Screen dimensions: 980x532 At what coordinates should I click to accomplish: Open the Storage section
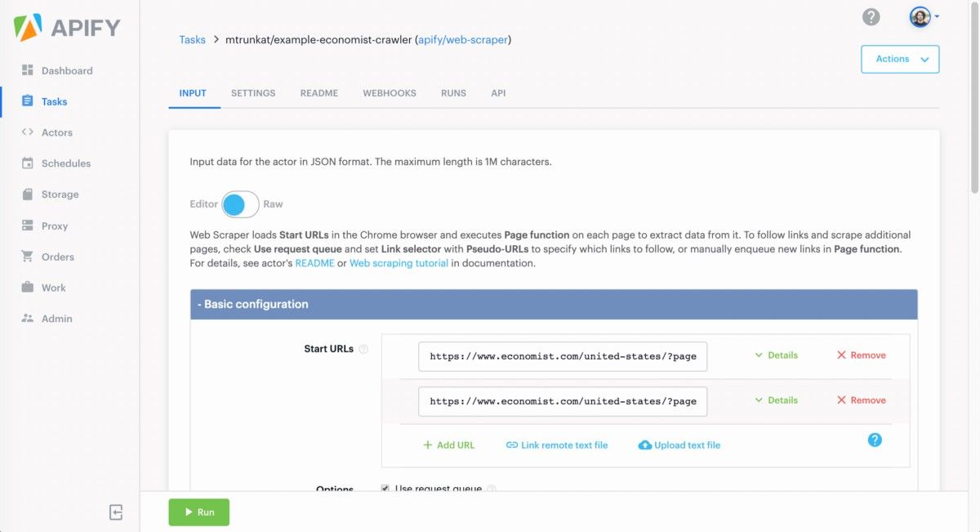pyautogui.click(x=60, y=194)
